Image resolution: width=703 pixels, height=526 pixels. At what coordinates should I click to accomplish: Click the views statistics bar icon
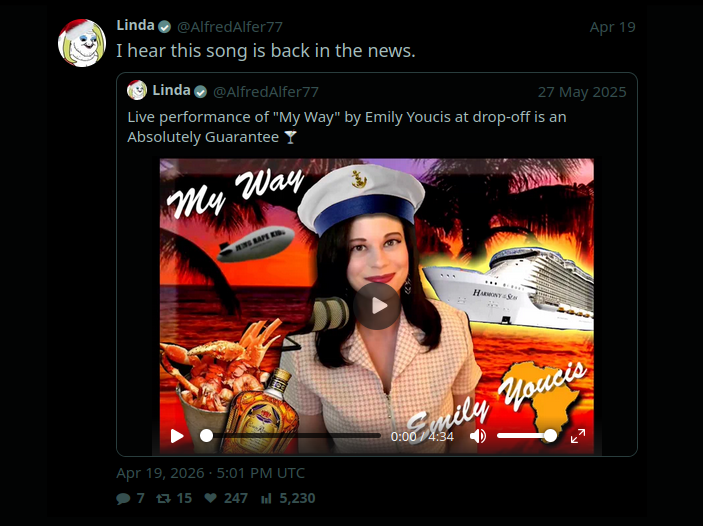[266, 498]
